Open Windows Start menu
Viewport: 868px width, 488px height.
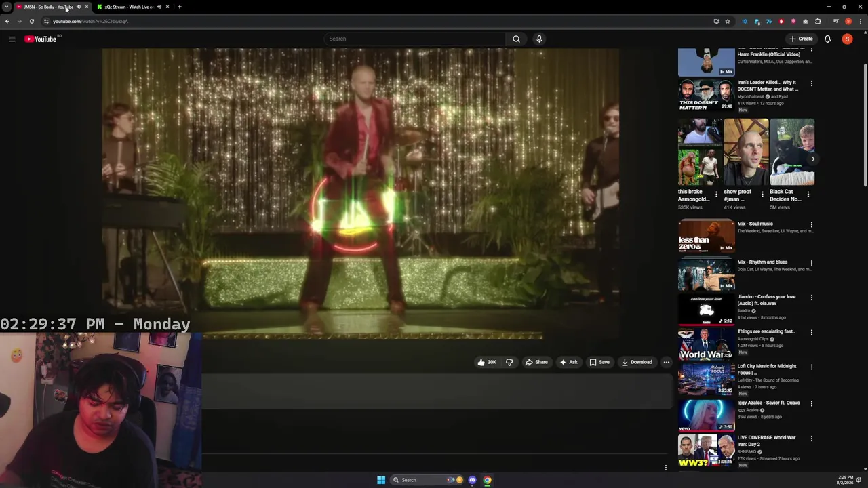point(381,480)
